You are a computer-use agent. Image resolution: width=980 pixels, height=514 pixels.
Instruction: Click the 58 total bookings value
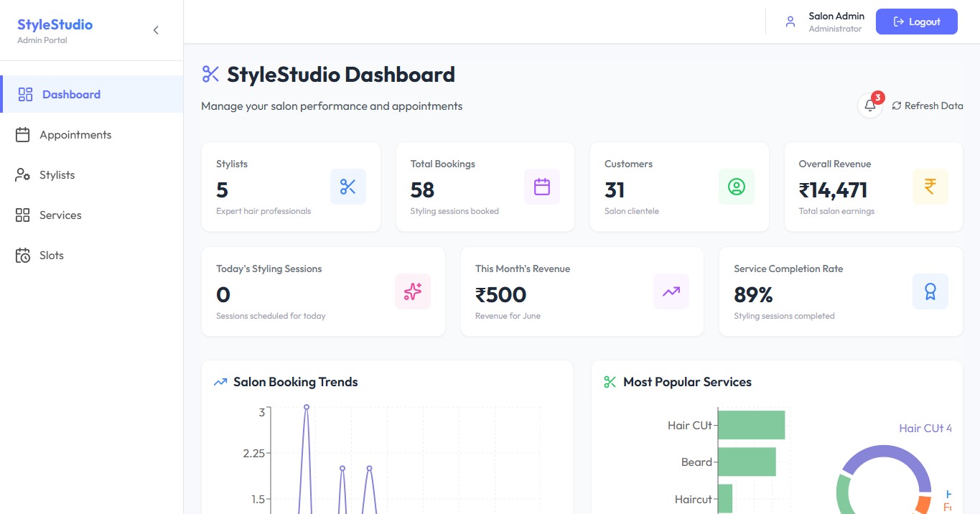[422, 190]
